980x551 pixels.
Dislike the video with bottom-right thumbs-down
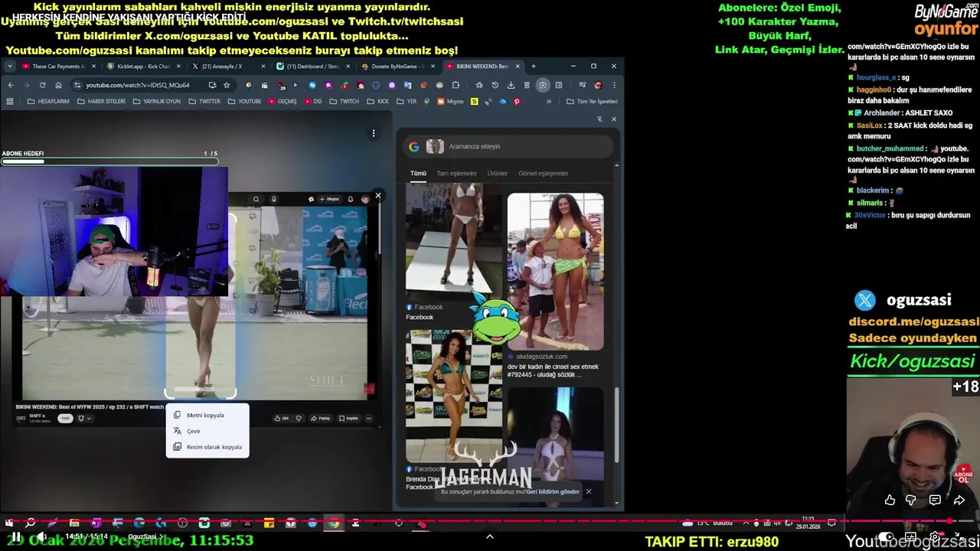[x=911, y=500]
